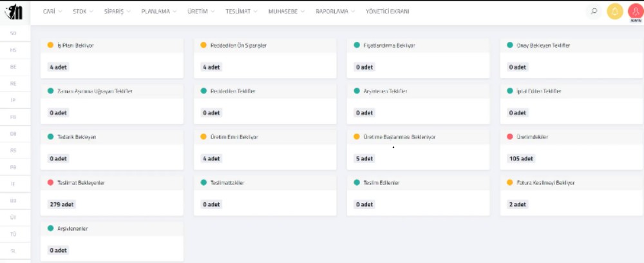Open the Teslimat Bekleyenler card title
644x263 pixels.
[x=81, y=183]
